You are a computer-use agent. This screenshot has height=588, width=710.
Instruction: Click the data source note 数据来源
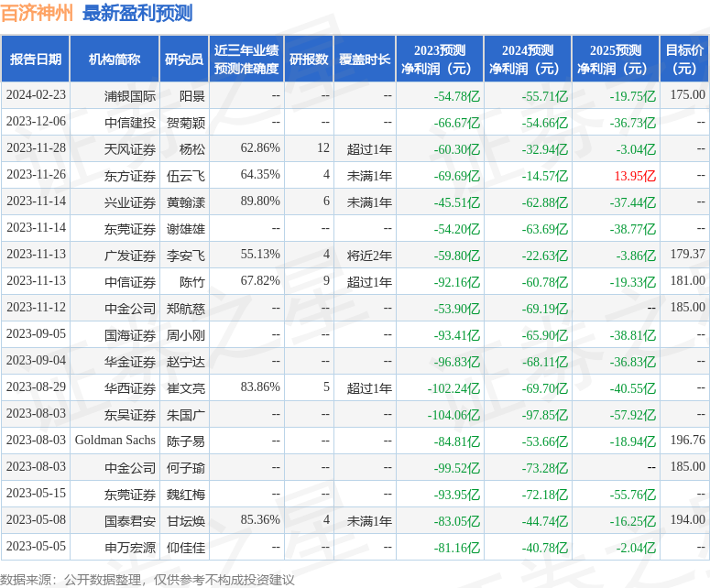pos(147,580)
